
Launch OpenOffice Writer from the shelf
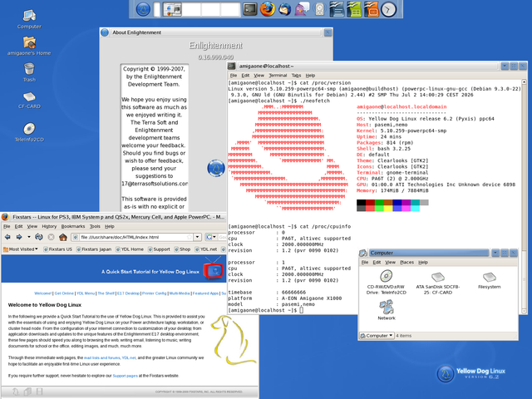click(x=337, y=9)
